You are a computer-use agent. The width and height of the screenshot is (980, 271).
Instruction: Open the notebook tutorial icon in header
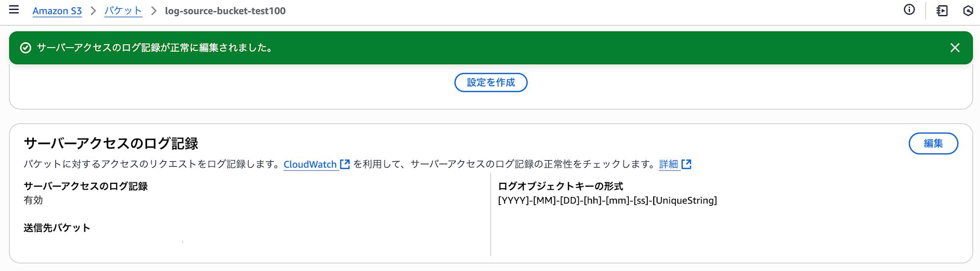click(942, 11)
